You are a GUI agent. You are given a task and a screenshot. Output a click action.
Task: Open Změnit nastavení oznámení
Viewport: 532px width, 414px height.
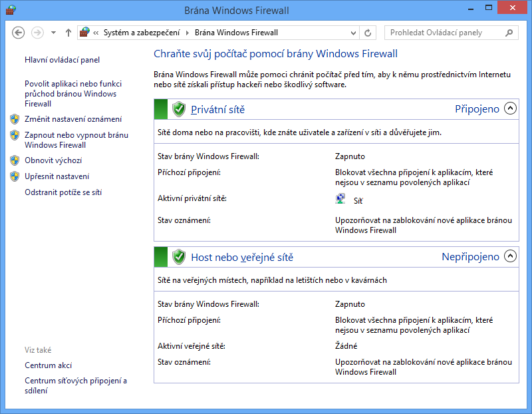tap(73, 119)
